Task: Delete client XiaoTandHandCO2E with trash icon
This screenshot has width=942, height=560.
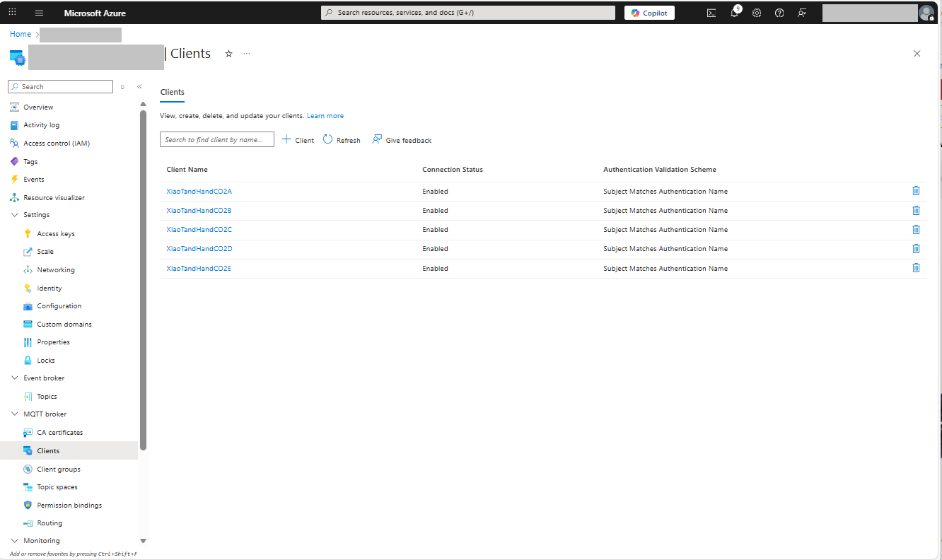Action: (x=916, y=268)
